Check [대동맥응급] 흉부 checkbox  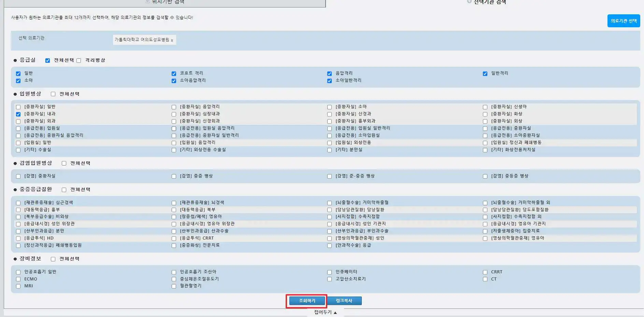point(18,210)
